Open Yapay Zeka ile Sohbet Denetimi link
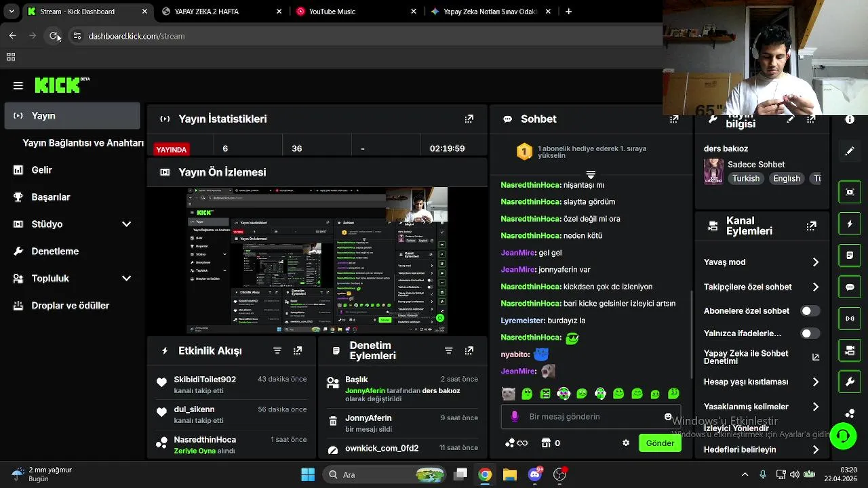The image size is (868, 488). coord(762,357)
